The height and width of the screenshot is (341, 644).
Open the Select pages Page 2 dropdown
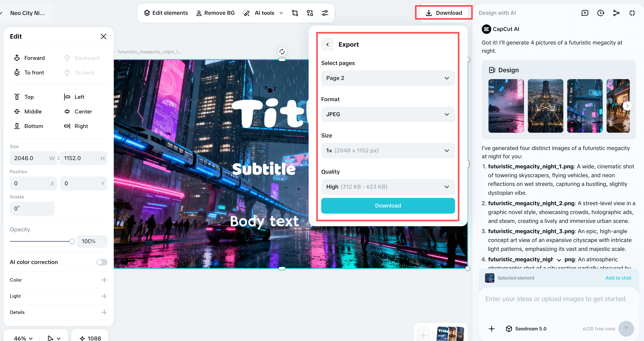tap(388, 78)
